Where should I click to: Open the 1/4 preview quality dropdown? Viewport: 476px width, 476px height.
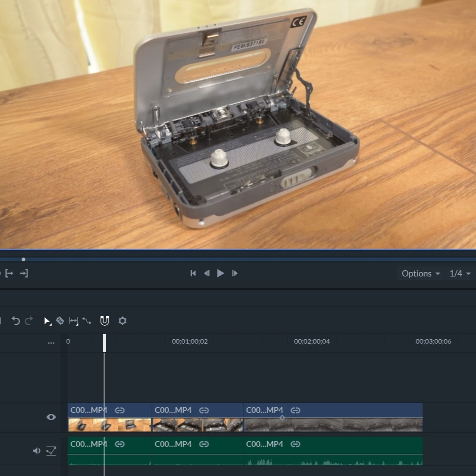pyautogui.click(x=460, y=274)
